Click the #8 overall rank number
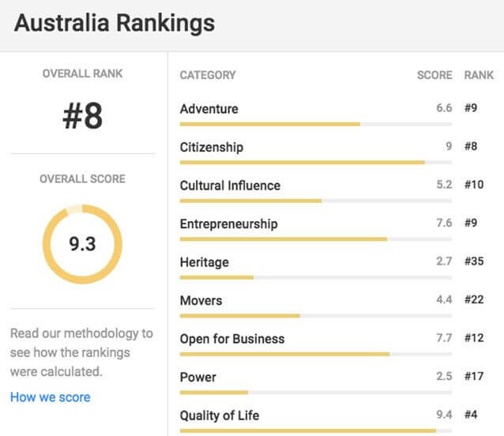The height and width of the screenshot is (436, 504). (x=83, y=116)
